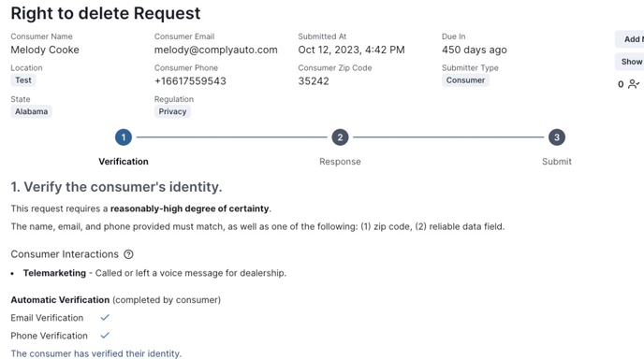644x359 pixels.
Task: Click the Email Verification checkmark
Action: [105, 318]
